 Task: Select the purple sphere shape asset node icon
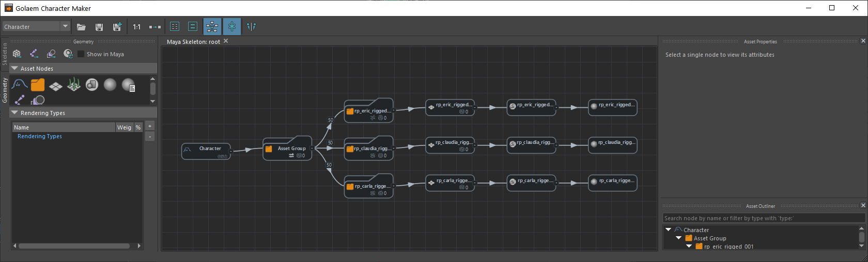38,100
